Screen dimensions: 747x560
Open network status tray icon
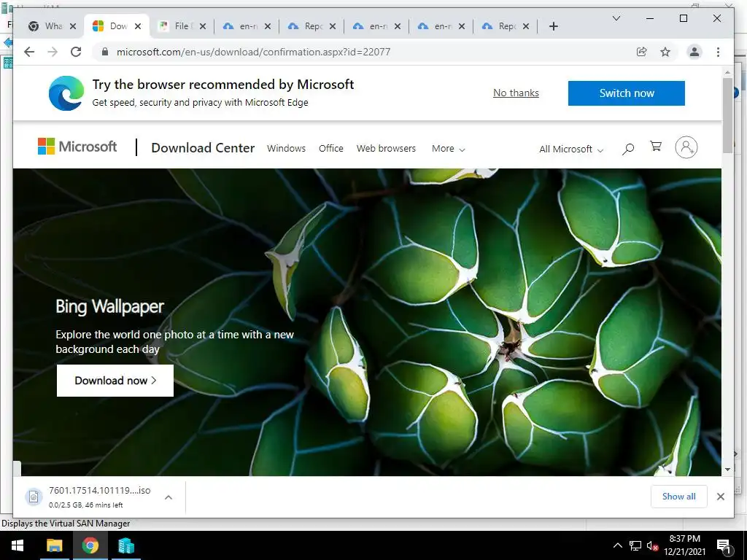pos(635,545)
